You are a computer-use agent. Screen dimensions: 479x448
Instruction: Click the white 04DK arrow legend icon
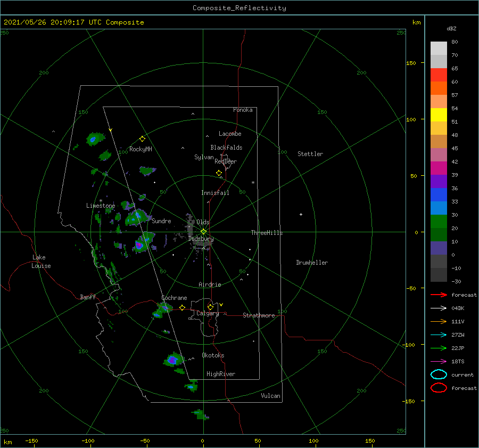(439, 308)
